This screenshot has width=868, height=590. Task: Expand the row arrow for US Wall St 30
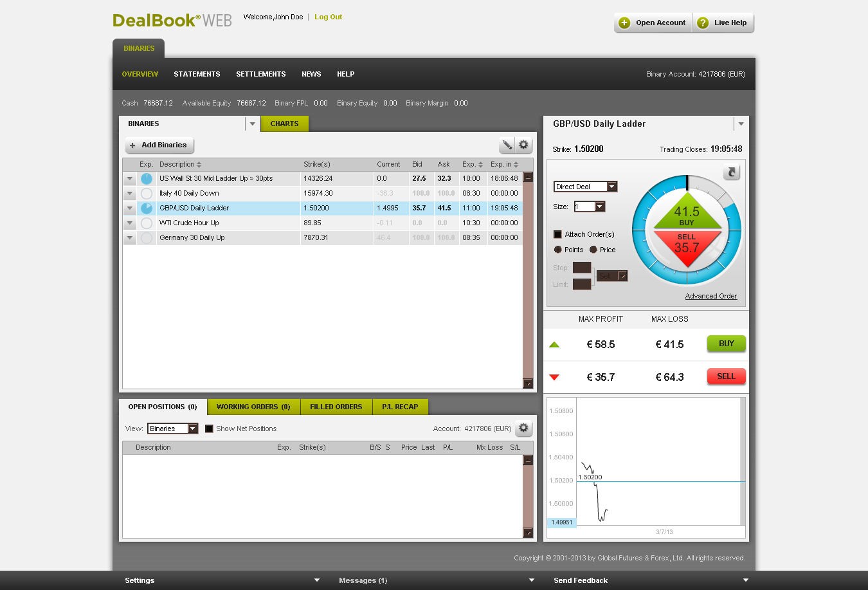[x=129, y=178]
